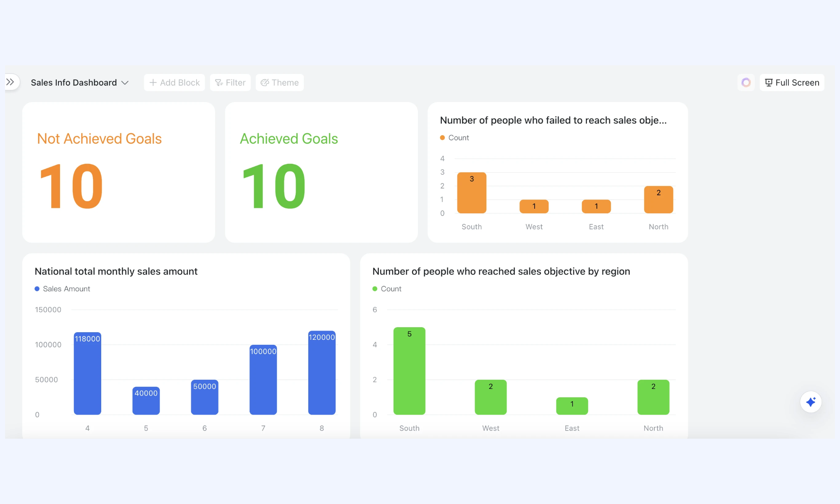Click the month 8 bar labeled 120000
The width and height of the screenshot is (840, 504).
click(x=322, y=373)
